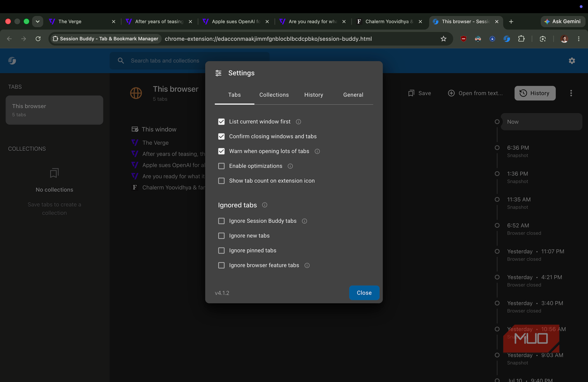Click the search magnifier icon

pyautogui.click(x=121, y=61)
